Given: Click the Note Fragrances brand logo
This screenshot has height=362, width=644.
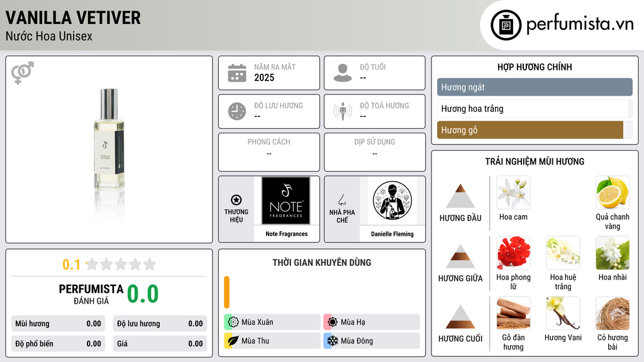Looking at the screenshot, I should pyautogui.click(x=286, y=200).
